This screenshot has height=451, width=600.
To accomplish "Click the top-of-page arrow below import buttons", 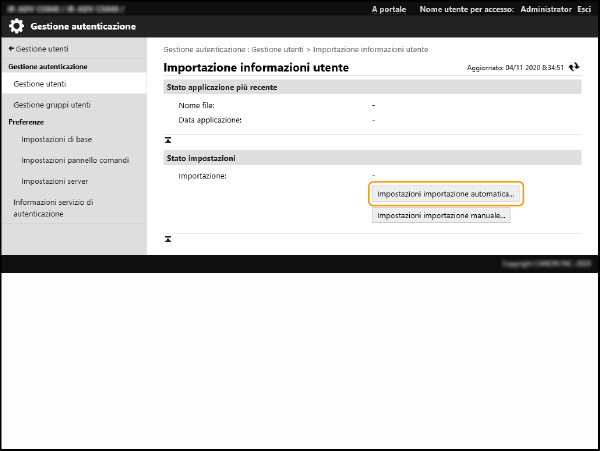I will point(168,239).
